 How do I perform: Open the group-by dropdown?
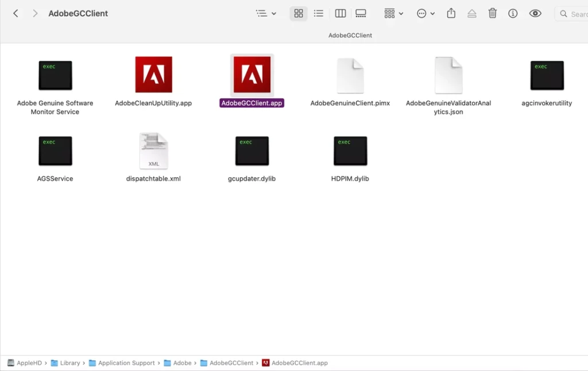(x=393, y=13)
